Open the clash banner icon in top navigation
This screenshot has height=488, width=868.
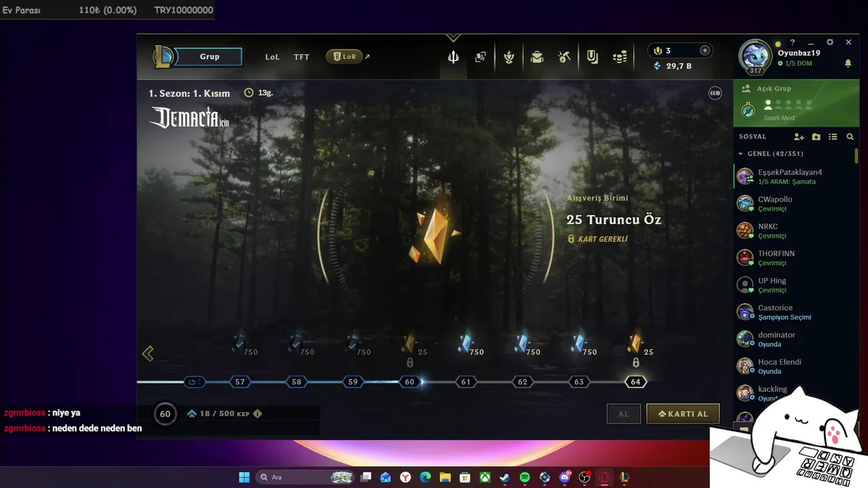coord(593,57)
